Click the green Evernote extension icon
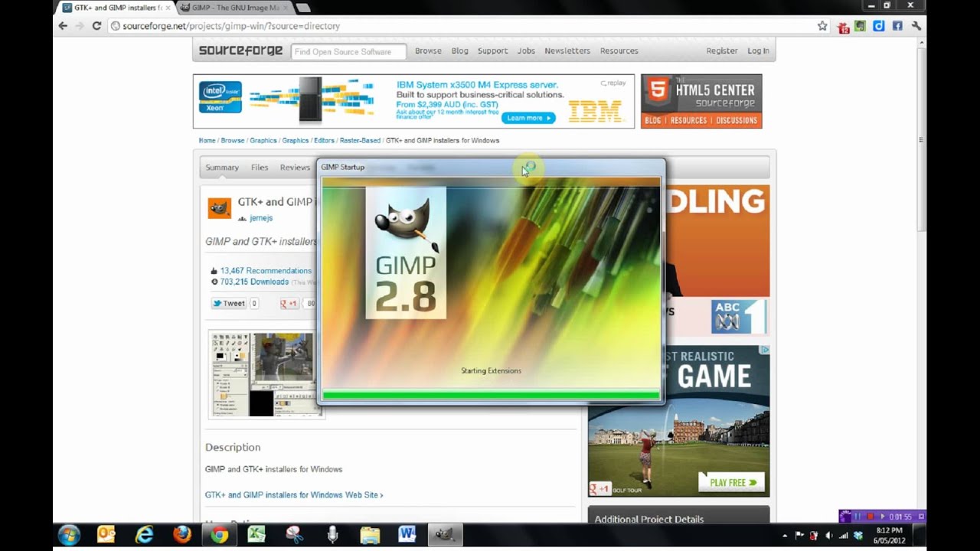Screen dimensions: 980x551 pos(860,26)
